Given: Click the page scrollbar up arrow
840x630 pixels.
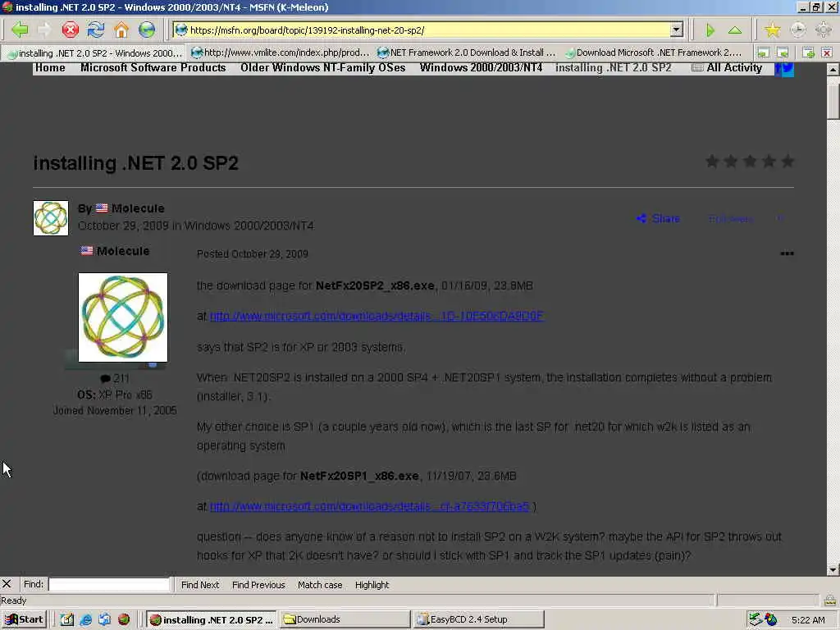Looking at the screenshot, I should coord(833,69).
